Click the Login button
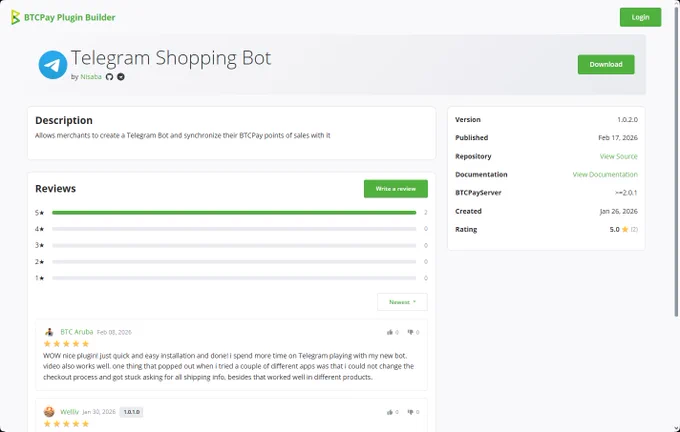The image size is (680, 432). click(x=640, y=17)
